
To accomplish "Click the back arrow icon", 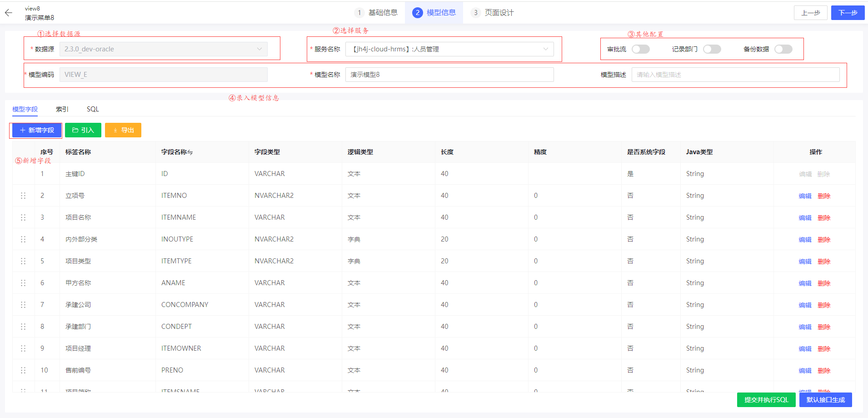I will pyautogui.click(x=9, y=13).
